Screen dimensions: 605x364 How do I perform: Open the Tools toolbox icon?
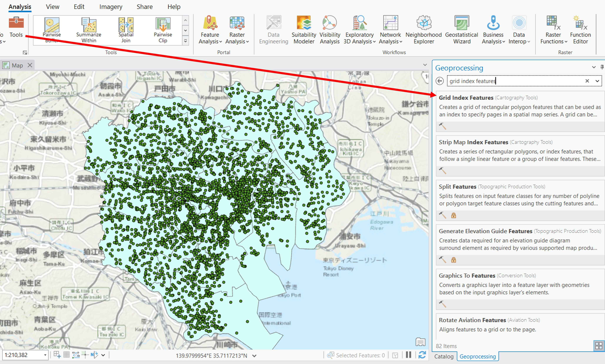pyautogui.click(x=16, y=27)
